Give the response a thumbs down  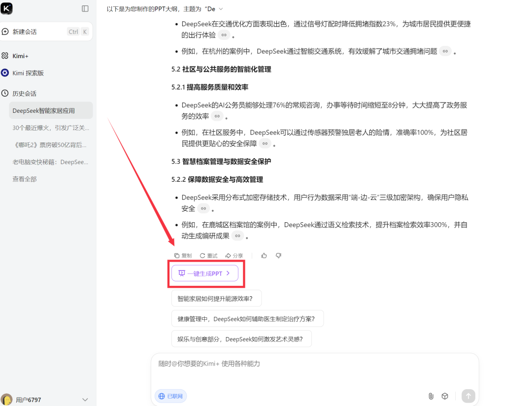[278, 256]
